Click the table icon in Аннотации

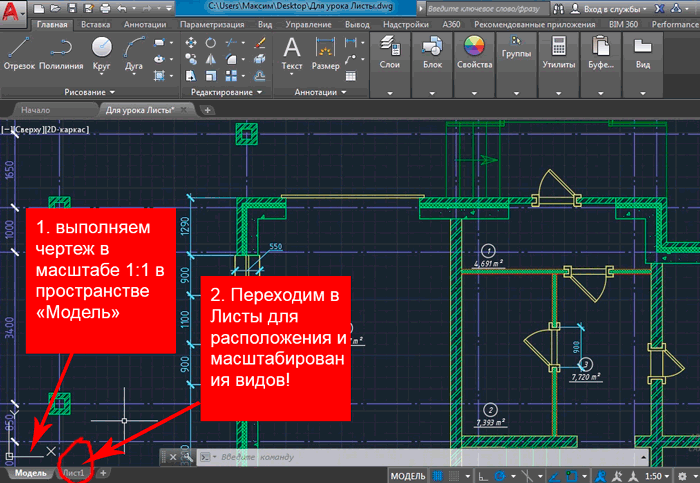click(350, 76)
